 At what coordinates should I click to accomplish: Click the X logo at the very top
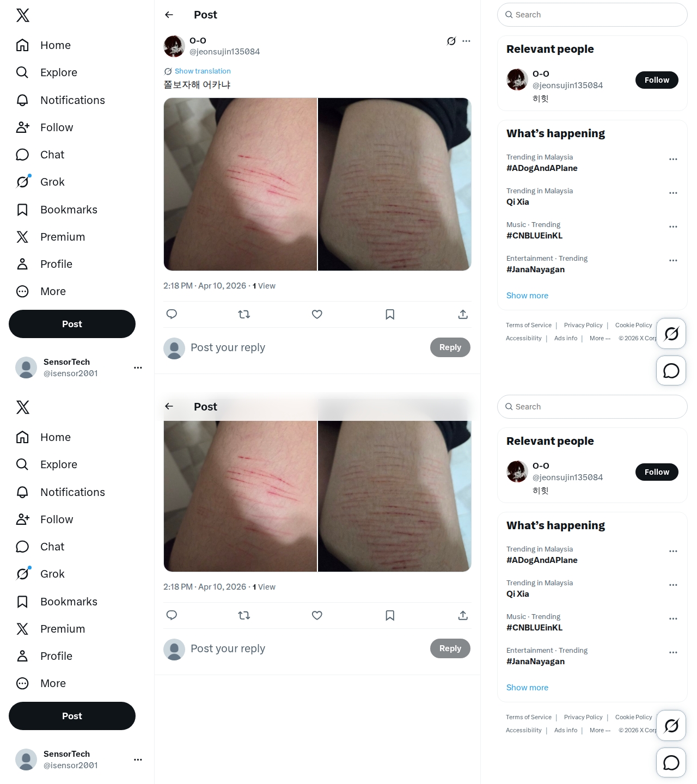(23, 15)
